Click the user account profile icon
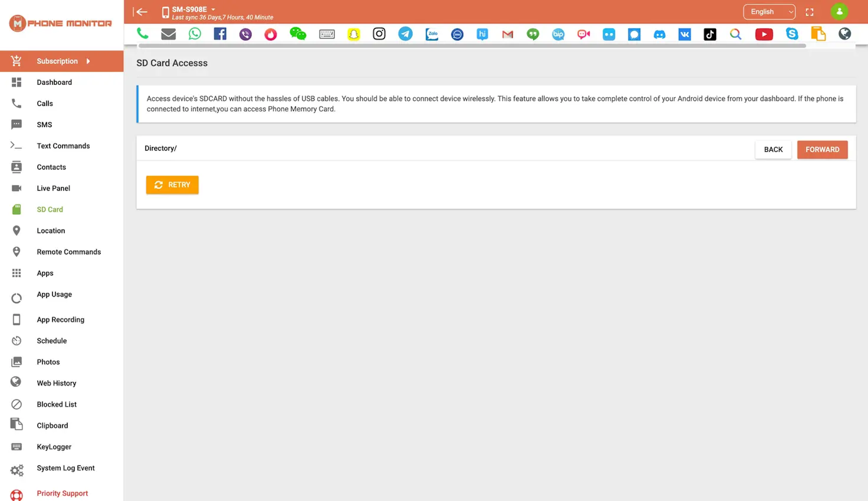868x501 pixels. point(839,11)
